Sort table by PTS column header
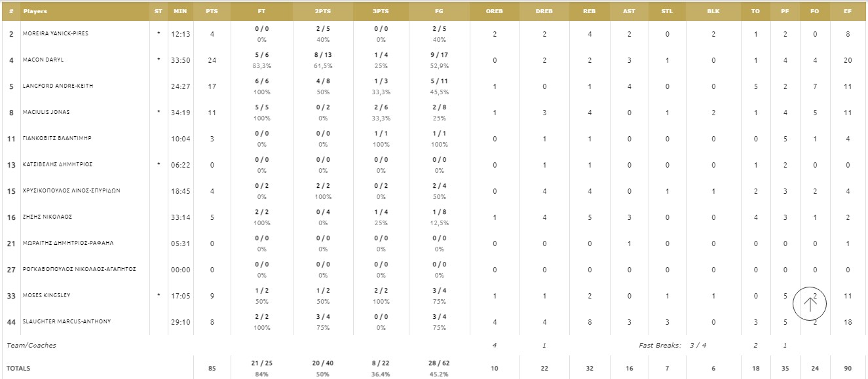This screenshot has width=868, height=379. coord(212,11)
